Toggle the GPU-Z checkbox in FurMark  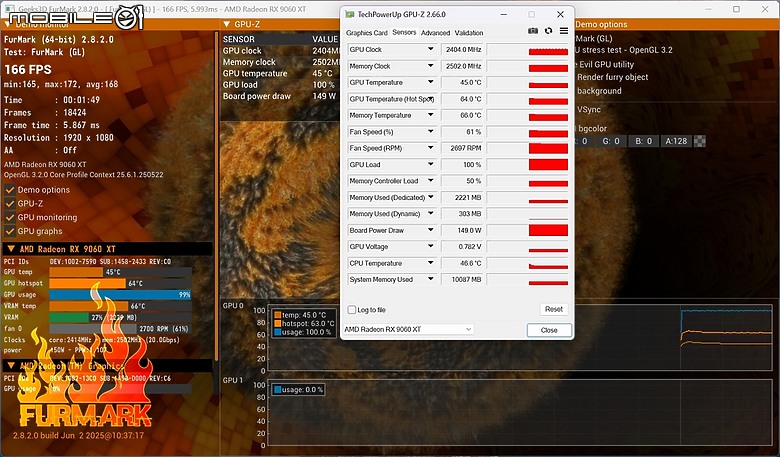point(9,203)
